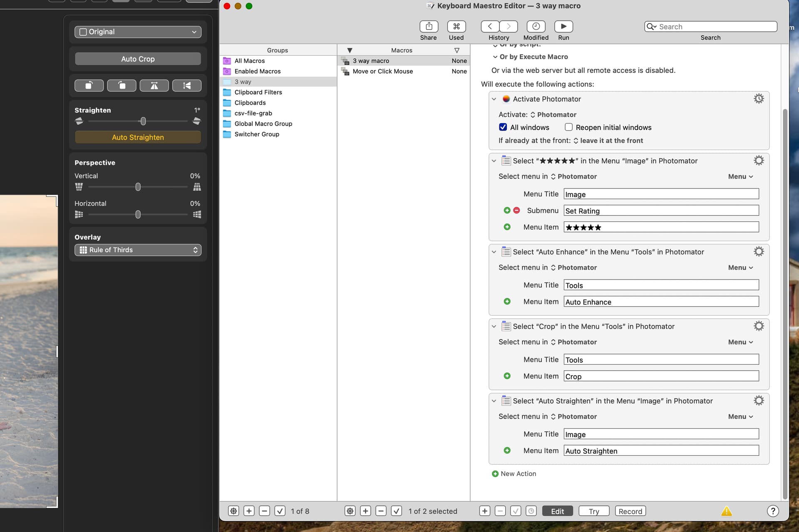Screen dimensions: 799x532
Task: Click the Auto Straighten button in Photomator
Action: 138,137
